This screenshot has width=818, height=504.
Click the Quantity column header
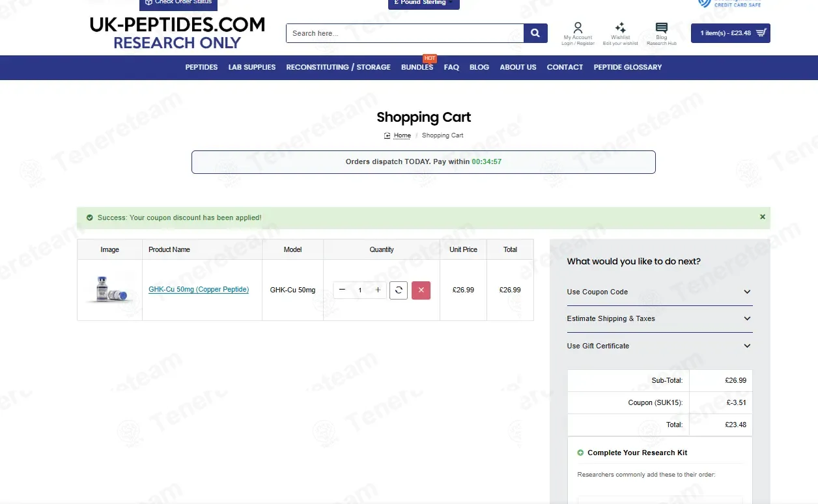coord(382,249)
